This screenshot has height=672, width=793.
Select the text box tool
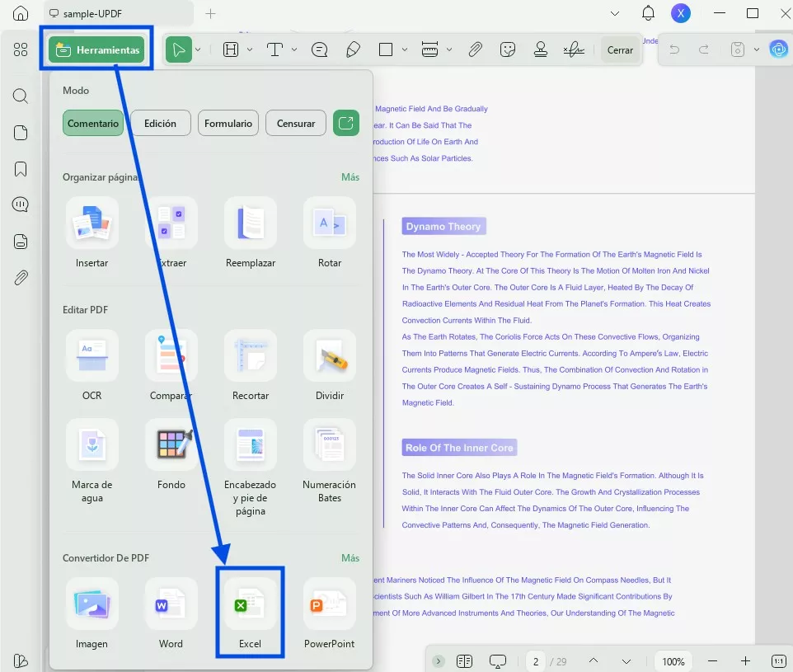274,49
